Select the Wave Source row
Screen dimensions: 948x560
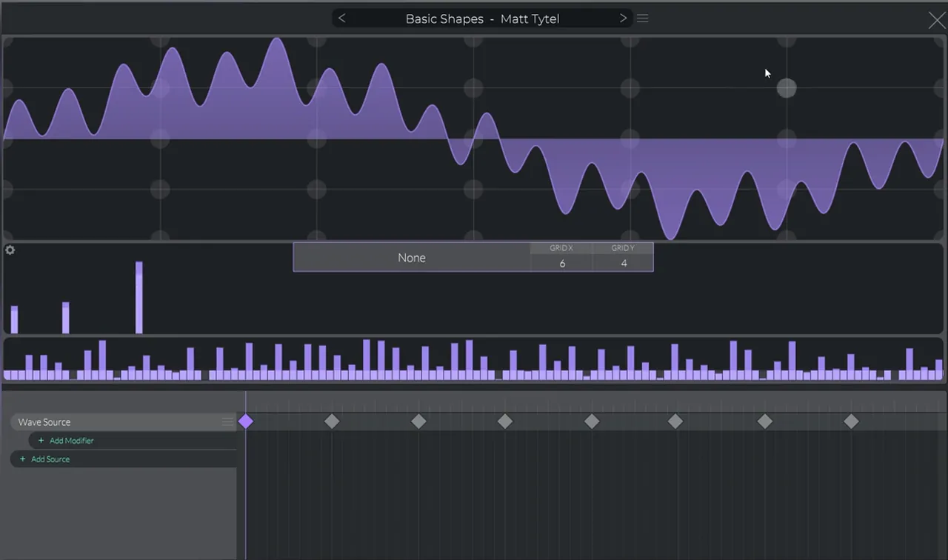point(124,422)
